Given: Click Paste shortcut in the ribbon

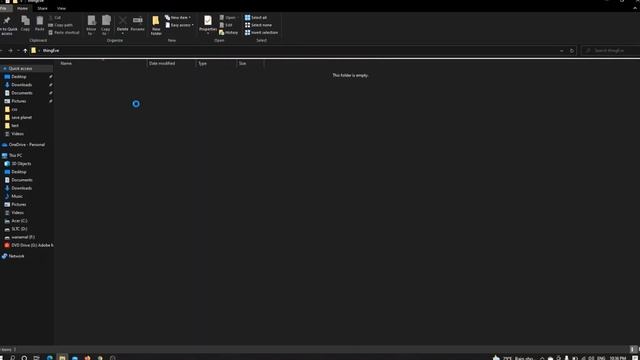Looking at the screenshot, I should point(64,32).
